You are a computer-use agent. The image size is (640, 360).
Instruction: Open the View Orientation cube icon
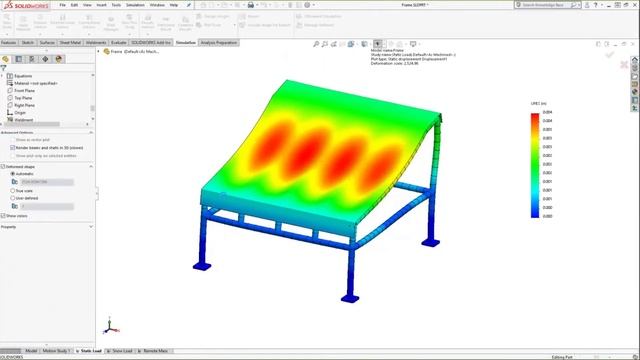[351, 44]
